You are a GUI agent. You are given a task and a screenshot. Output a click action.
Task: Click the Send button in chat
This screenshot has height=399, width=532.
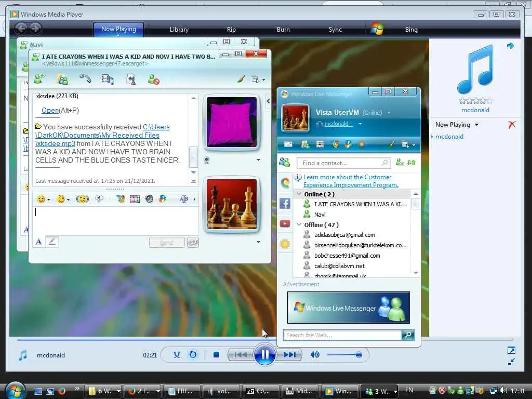[x=167, y=242]
